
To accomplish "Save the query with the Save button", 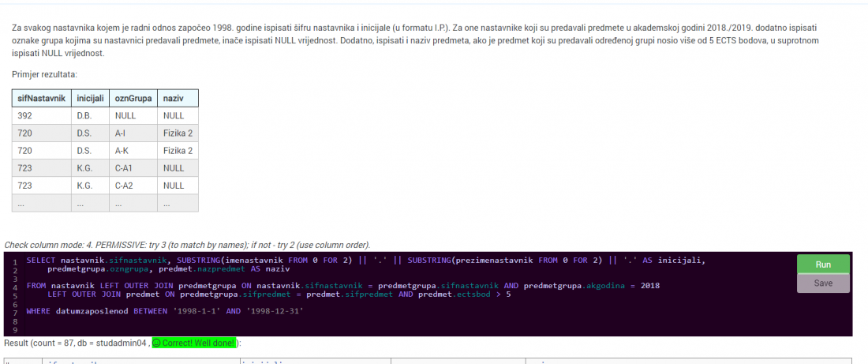I will 823,283.
